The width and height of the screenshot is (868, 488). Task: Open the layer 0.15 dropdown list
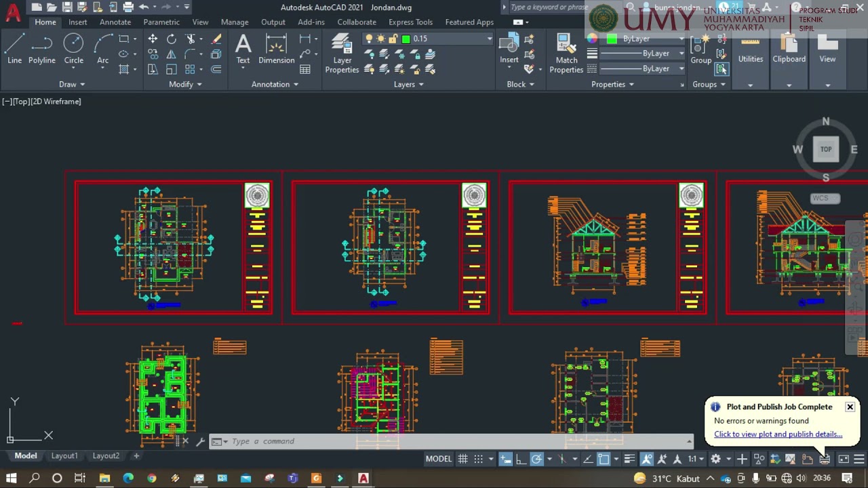click(489, 39)
